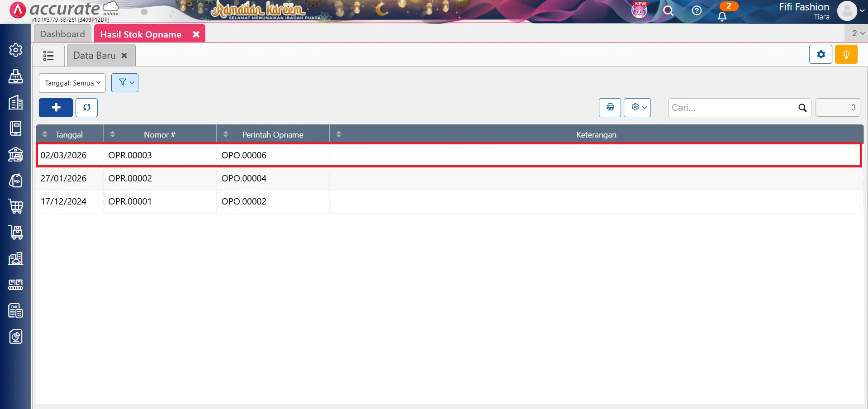Click the orange lightbulb tips button
Viewport: 868px width, 409px height.
point(846,55)
